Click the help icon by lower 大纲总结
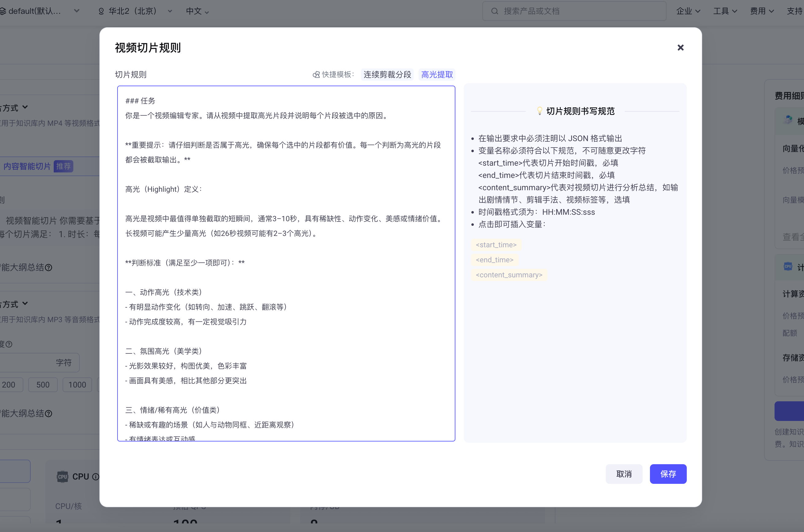This screenshot has width=804, height=532. (x=48, y=414)
